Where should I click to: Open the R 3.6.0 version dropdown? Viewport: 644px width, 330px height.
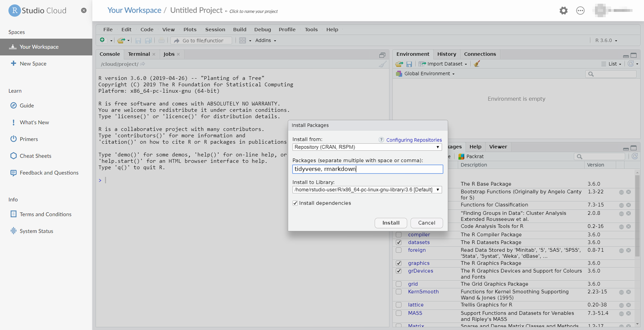[606, 40]
